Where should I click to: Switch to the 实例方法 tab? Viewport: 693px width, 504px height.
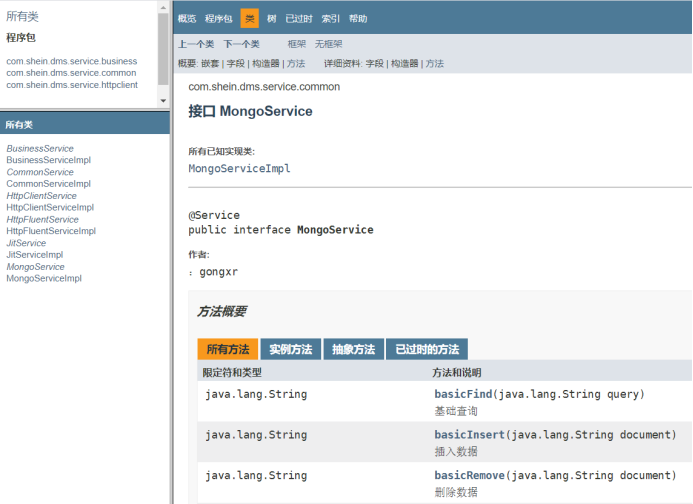(x=290, y=350)
